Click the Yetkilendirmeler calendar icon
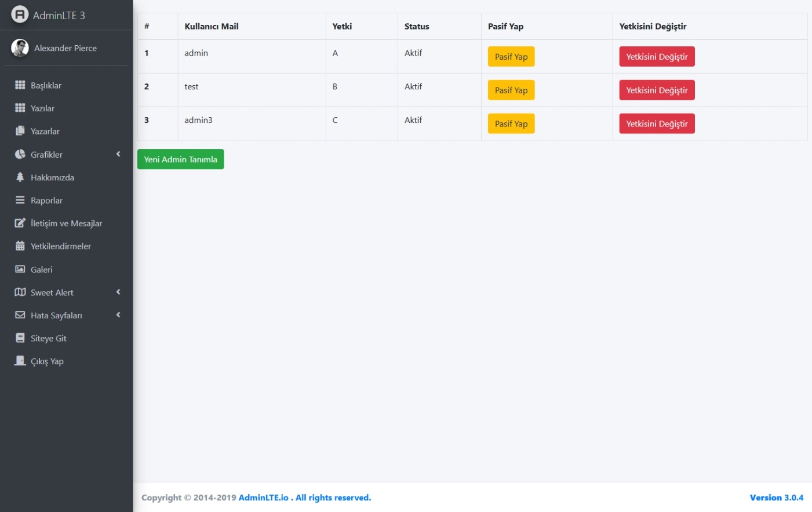 (x=20, y=246)
